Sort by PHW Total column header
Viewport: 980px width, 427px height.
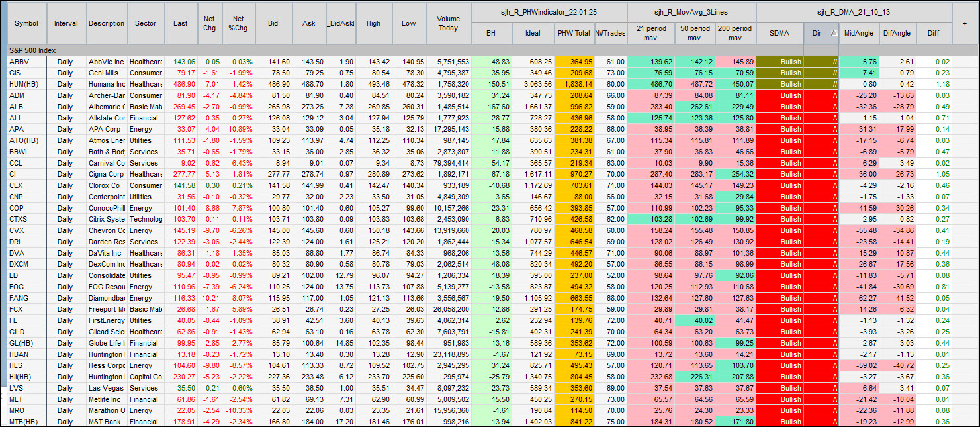pos(574,32)
